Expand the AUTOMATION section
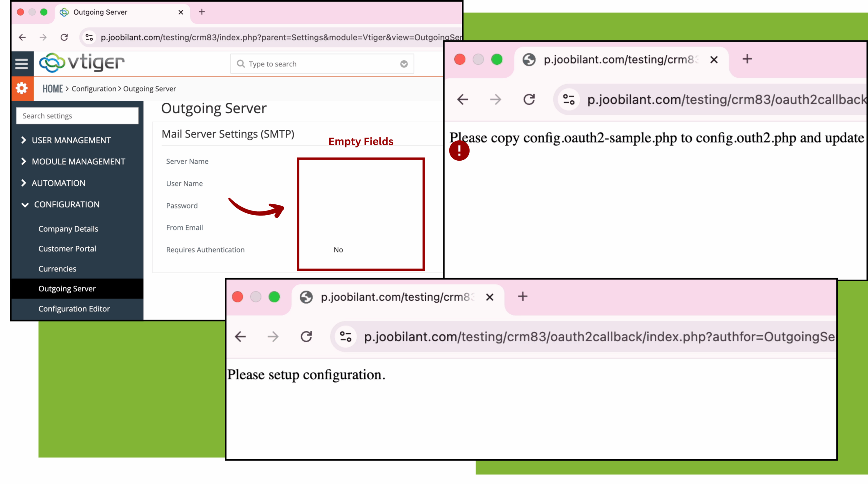 pyautogui.click(x=58, y=183)
